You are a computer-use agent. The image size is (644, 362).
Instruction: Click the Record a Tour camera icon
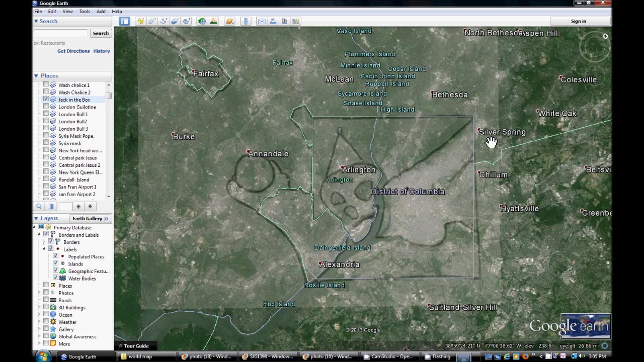tap(186, 21)
